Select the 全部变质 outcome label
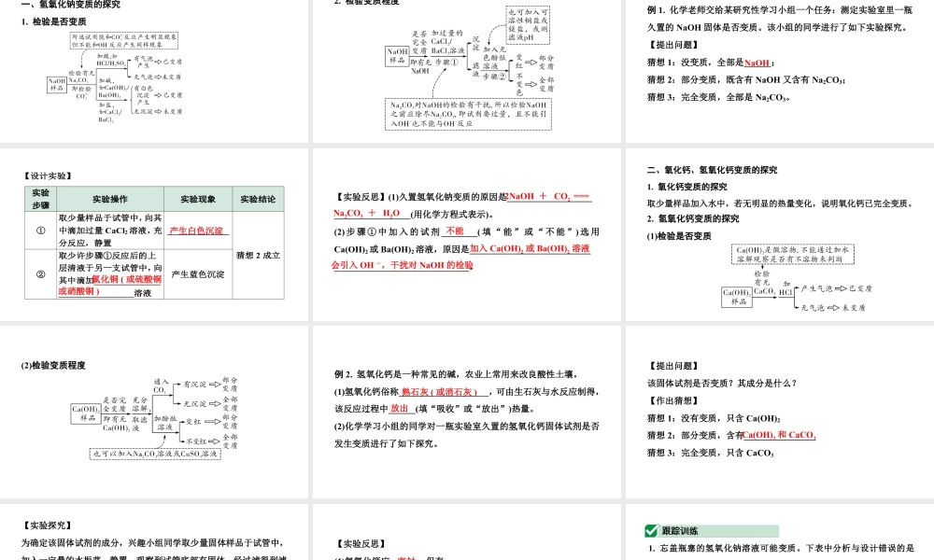This screenshot has height=560, width=934. (547, 85)
